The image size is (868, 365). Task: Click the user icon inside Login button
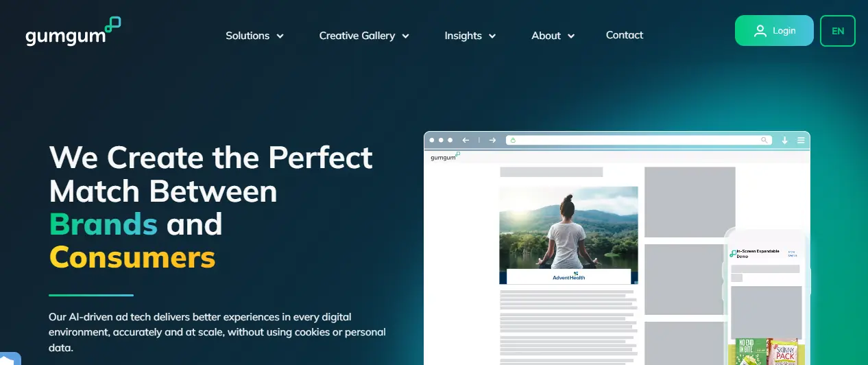(760, 31)
